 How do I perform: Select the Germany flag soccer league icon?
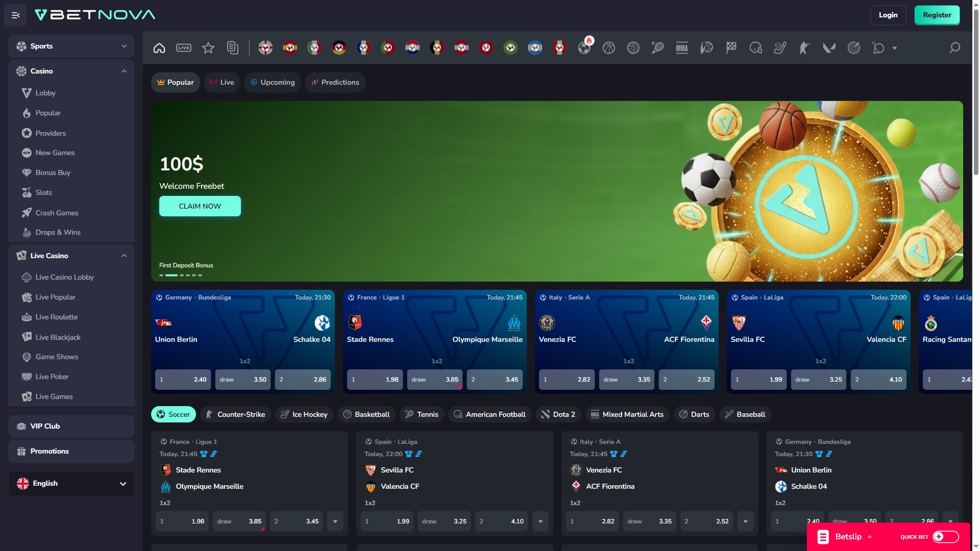339,48
